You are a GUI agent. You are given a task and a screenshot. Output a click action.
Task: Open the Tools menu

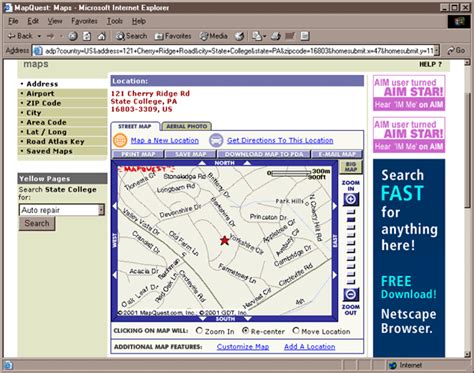[x=115, y=21]
